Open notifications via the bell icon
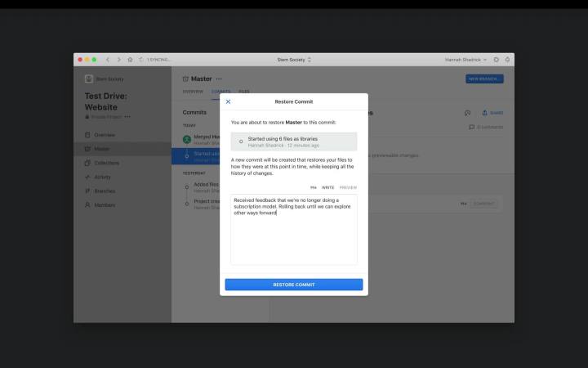 point(507,60)
